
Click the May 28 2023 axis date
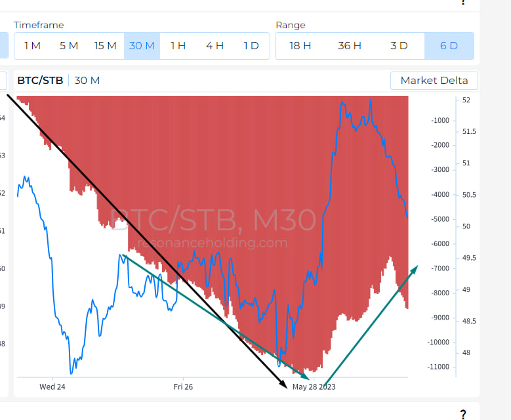314,387
